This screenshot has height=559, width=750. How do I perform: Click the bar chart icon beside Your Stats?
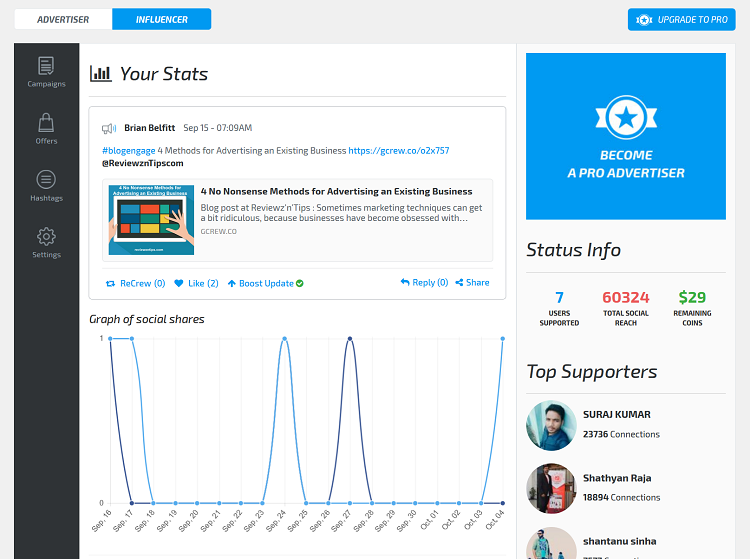pyautogui.click(x=100, y=74)
